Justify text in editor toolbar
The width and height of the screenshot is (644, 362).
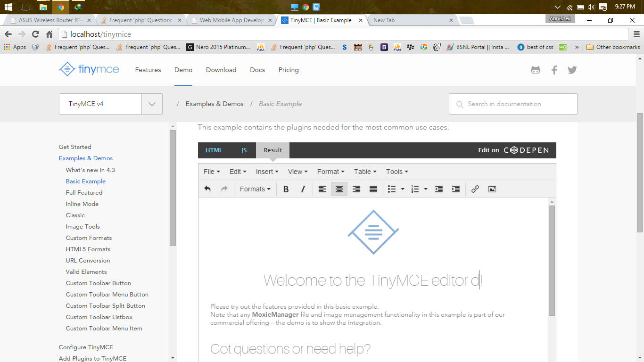click(x=373, y=189)
